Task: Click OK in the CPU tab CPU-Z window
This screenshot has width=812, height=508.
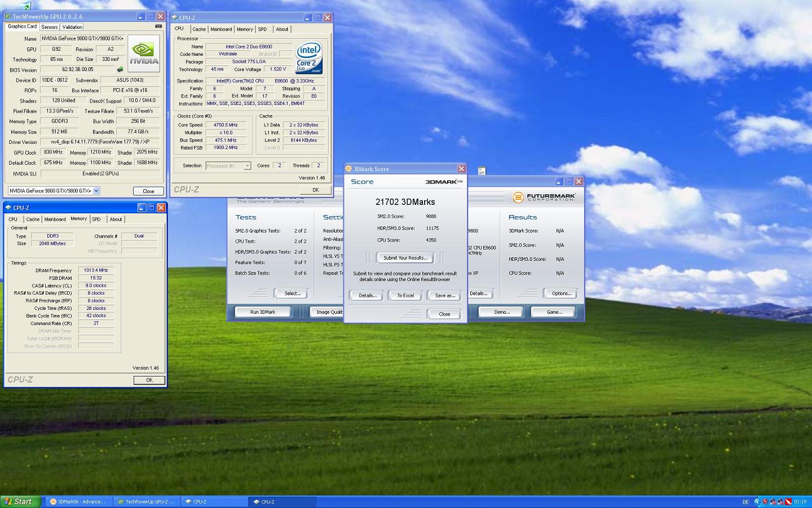Action: point(315,190)
